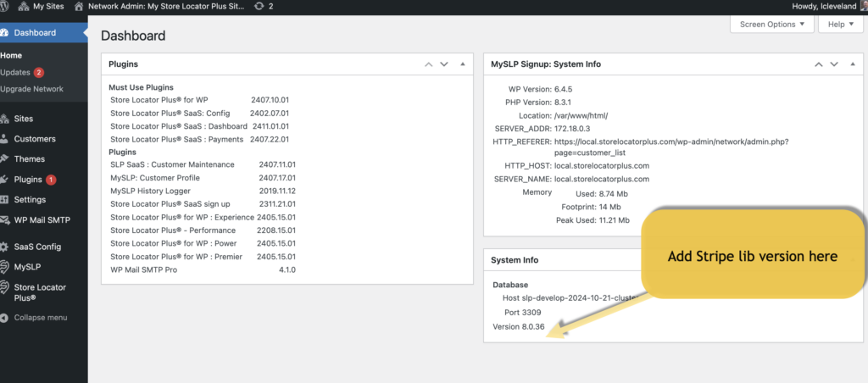Click the Customers person icon
The height and width of the screenshot is (383, 868).
(4, 138)
